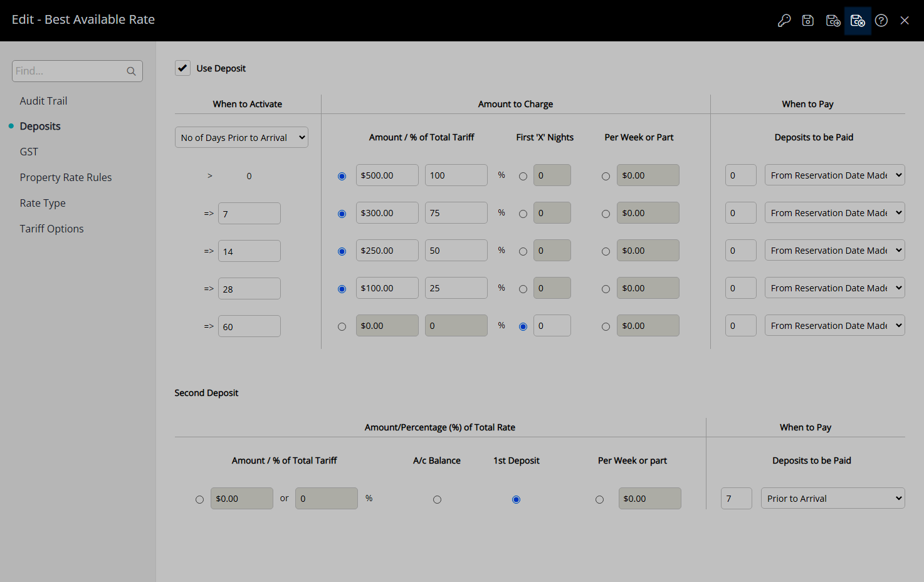Select Amount radio in the $100.00 row
Image resolution: width=924 pixels, height=582 pixels.
tap(342, 289)
